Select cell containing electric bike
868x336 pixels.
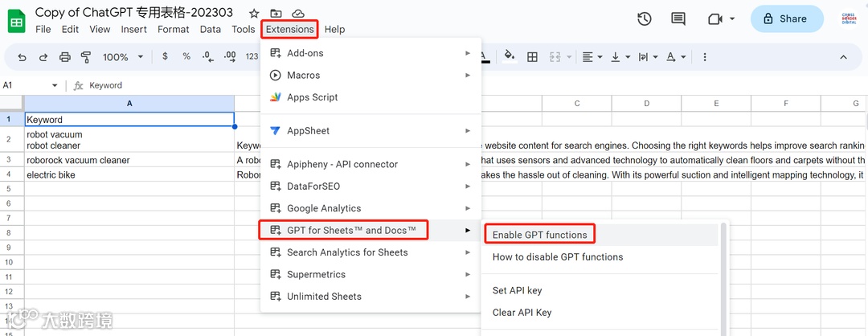129,175
